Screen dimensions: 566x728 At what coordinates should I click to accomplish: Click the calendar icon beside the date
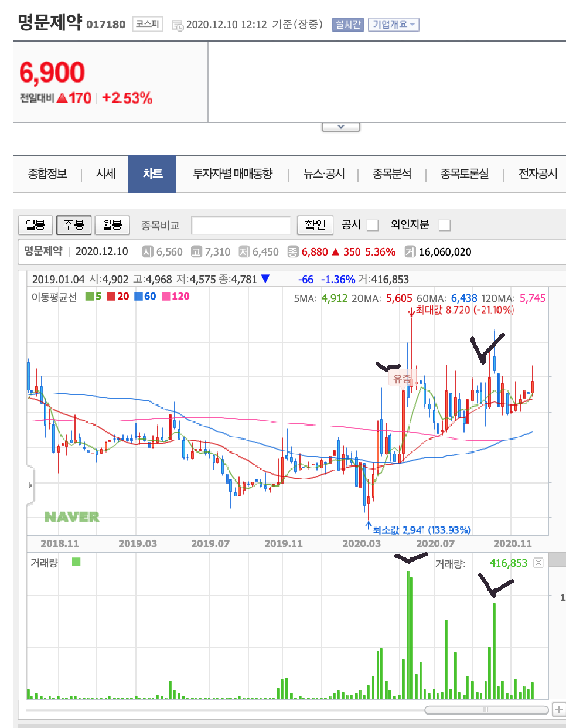[177, 25]
